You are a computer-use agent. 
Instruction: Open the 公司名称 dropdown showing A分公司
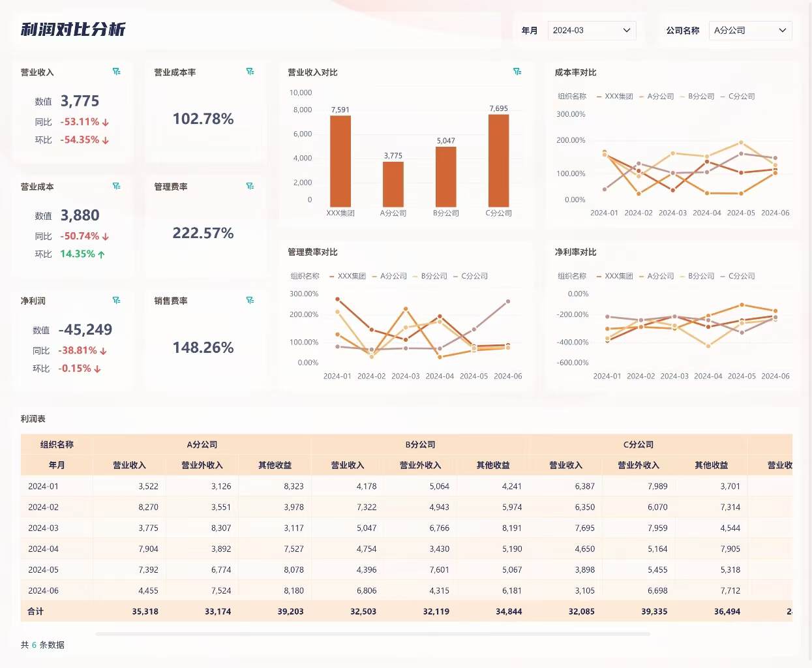(750, 30)
